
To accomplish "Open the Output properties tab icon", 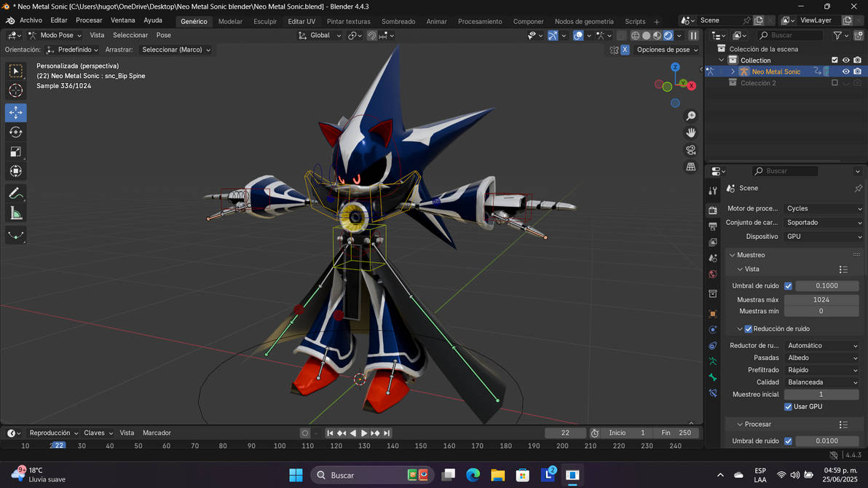I will click(713, 226).
